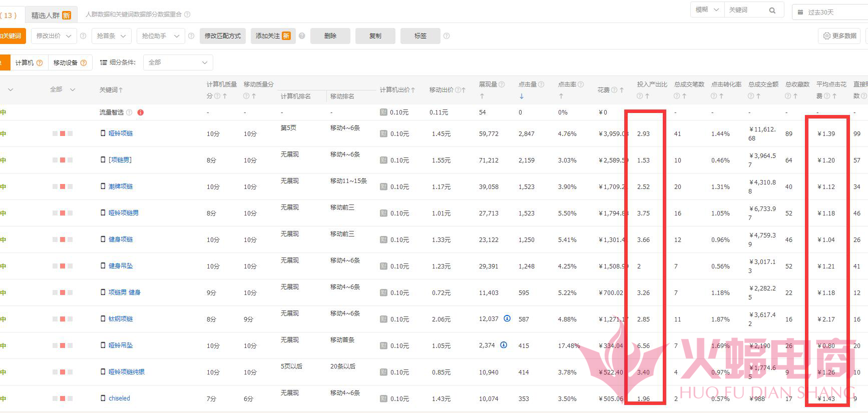Click the gear icon in 更多数据 button

tap(826, 36)
